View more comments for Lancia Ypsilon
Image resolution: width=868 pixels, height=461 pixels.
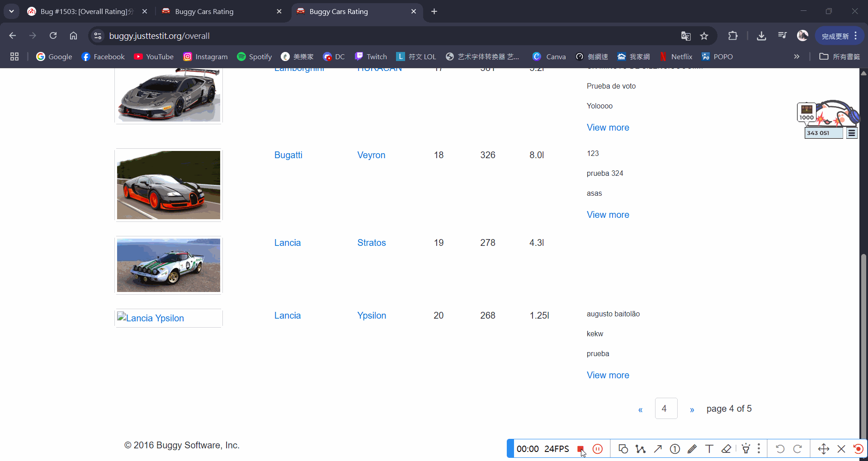(x=608, y=375)
